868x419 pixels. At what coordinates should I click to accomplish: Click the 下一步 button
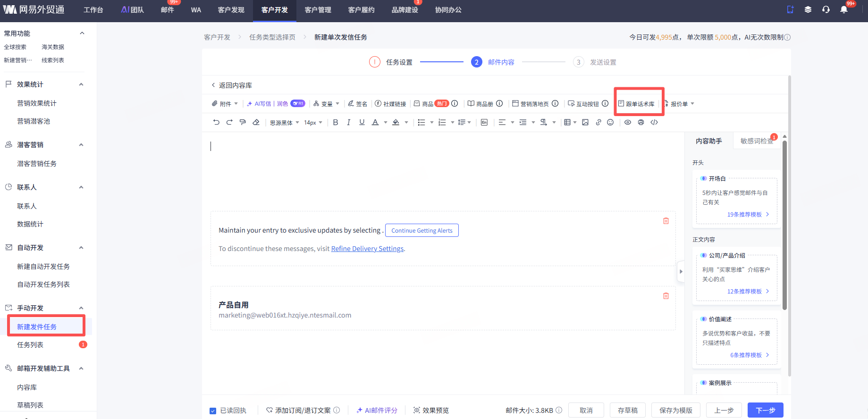tap(765, 410)
